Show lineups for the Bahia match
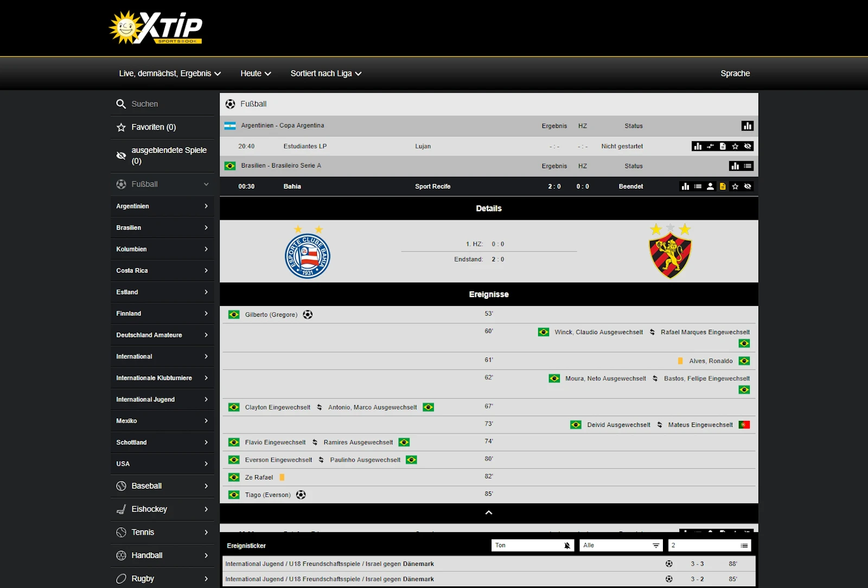The image size is (868, 588). coord(711,186)
